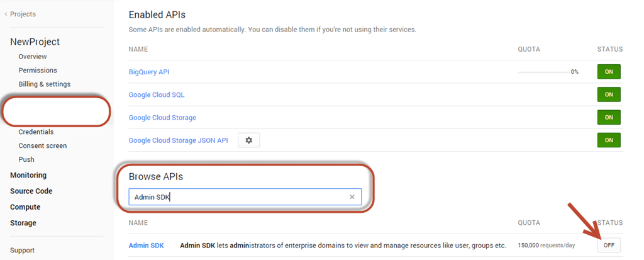Enable the Admin SDK API toggle
Screen dimensions: 644x260
click(609, 245)
